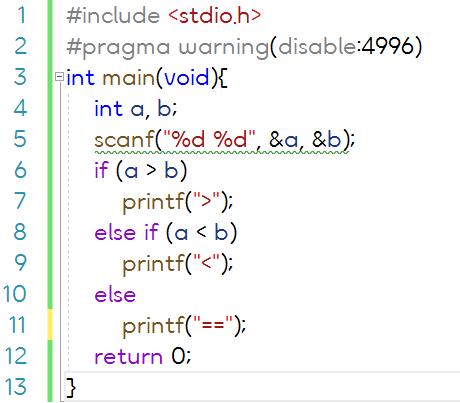Click line number 8 in the gutter

[x=20, y=232]
